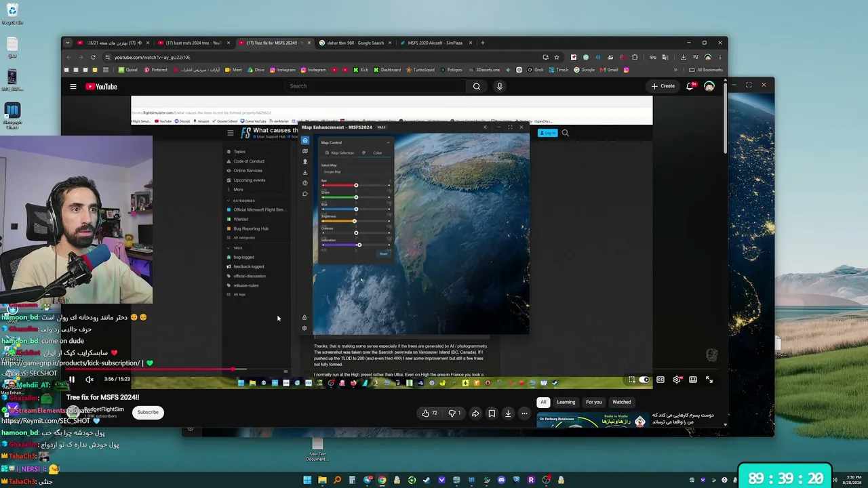Select the Watched filter chip
Screen dimensions: 868x488
coord(622,402)
